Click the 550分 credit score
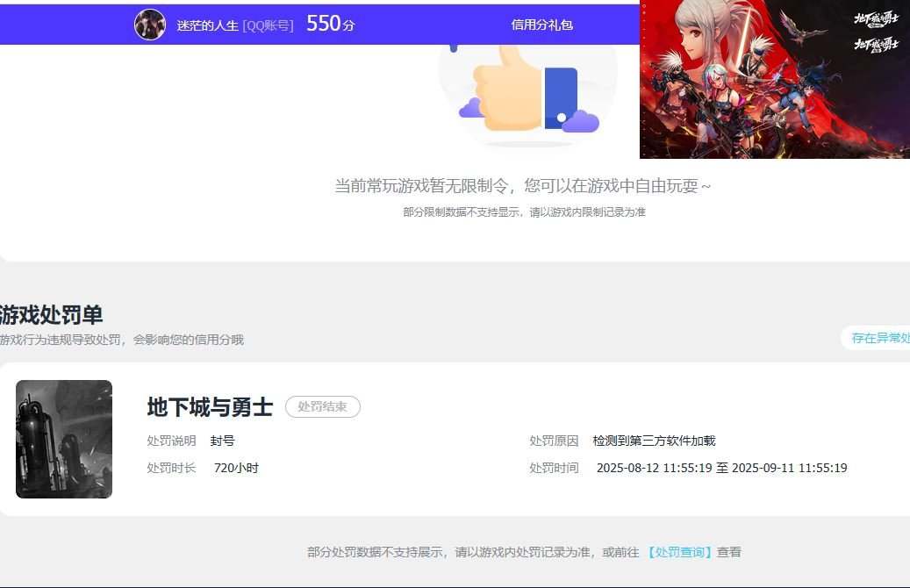This screenshot has height=588, width=910. coord(330,24)
